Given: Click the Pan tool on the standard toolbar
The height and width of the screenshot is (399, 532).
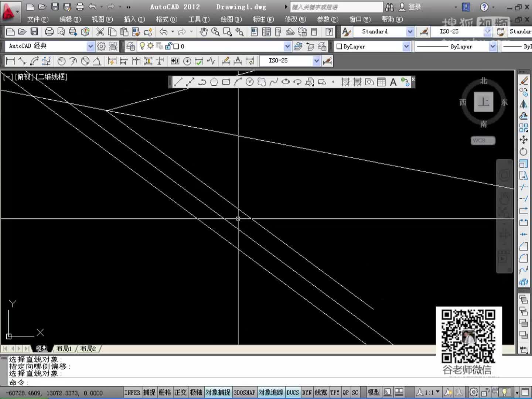Looking at the screenshot, I should pos(203,32).
